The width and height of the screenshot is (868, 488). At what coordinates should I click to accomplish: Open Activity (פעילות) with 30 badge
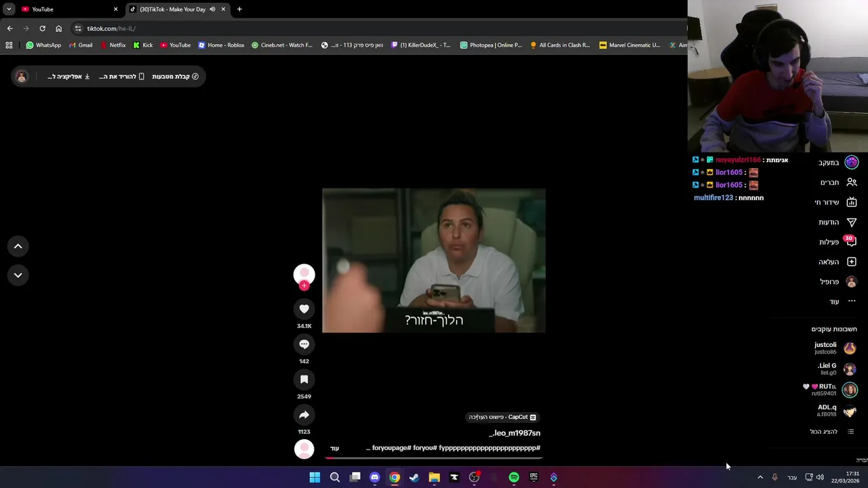[x=838, y=242]
